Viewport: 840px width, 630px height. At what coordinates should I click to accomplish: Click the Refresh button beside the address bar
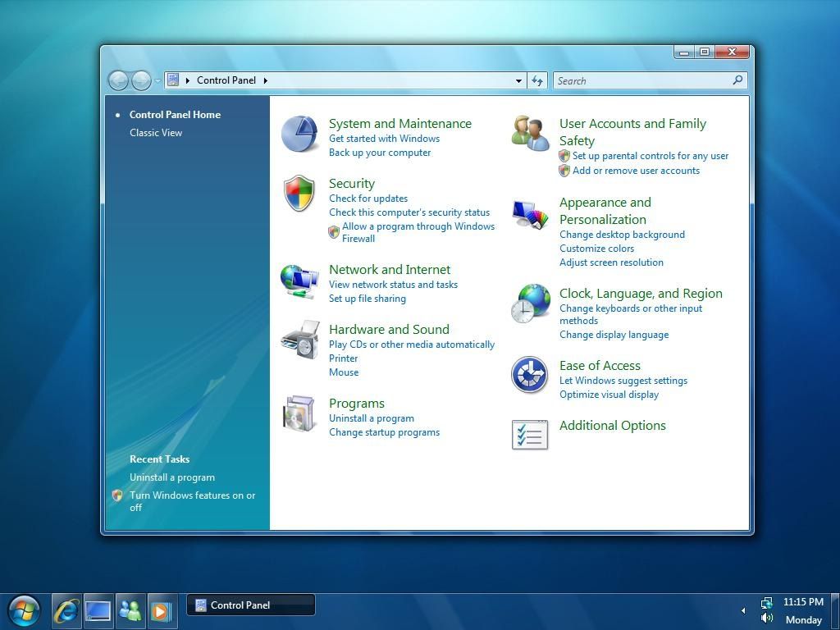tap(536, 81)
